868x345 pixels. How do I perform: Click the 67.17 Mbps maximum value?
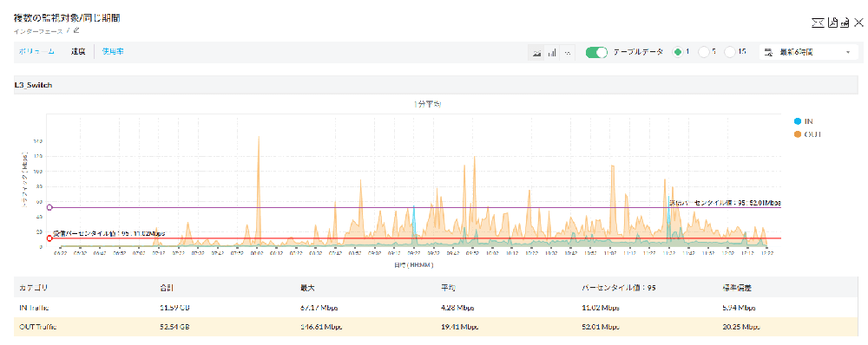pyautogui.click(x=319, y=308)
